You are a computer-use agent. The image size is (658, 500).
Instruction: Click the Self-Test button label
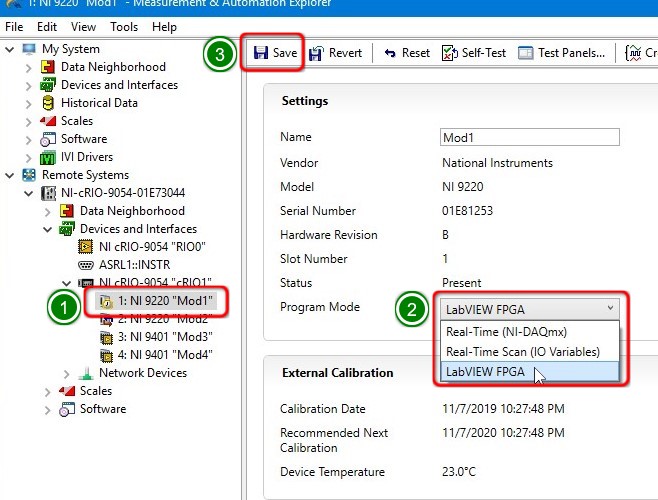point(484,53)
